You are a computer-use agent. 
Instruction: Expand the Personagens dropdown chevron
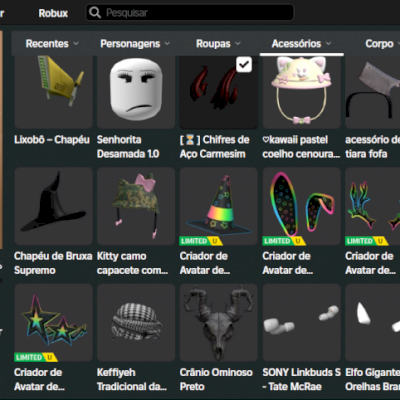[167, 44]
